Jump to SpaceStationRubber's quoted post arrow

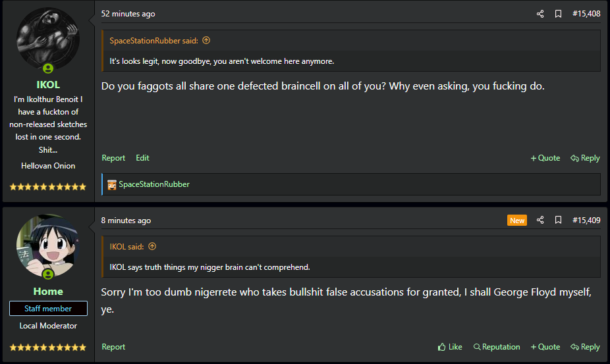tap(206, 41)
